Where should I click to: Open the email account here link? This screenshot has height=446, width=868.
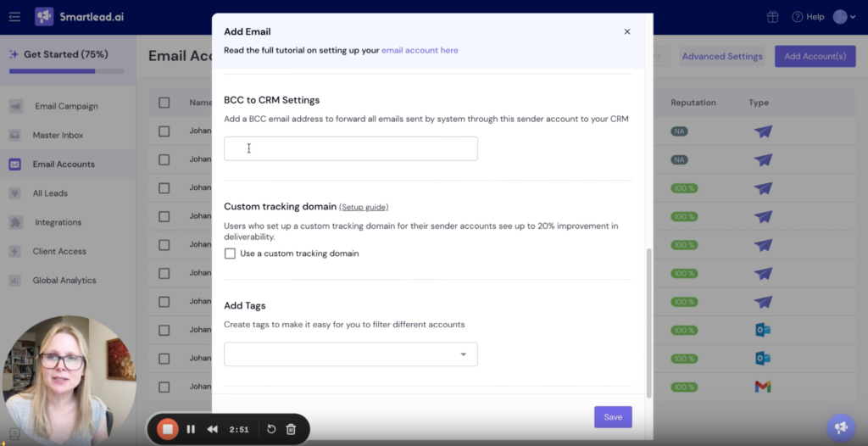click(420, 50)
